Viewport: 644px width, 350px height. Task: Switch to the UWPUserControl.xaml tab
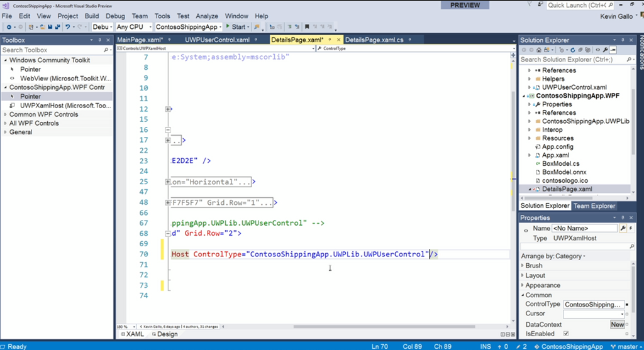pyautogui.click(x=217, y=40)
